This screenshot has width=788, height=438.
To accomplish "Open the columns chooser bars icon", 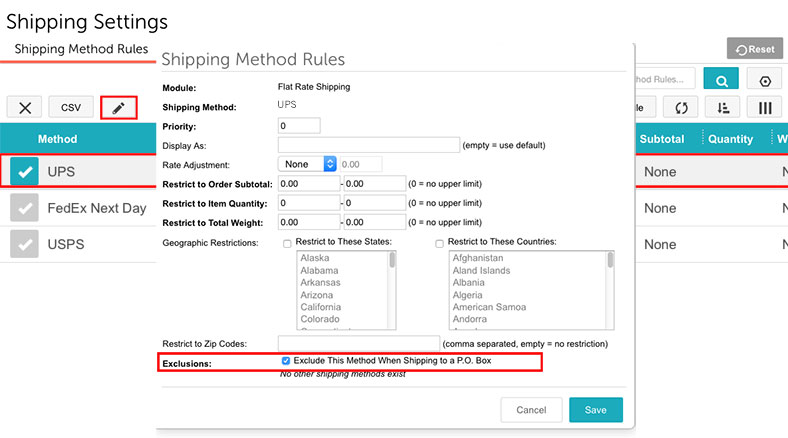I will [x=764, y=107].
